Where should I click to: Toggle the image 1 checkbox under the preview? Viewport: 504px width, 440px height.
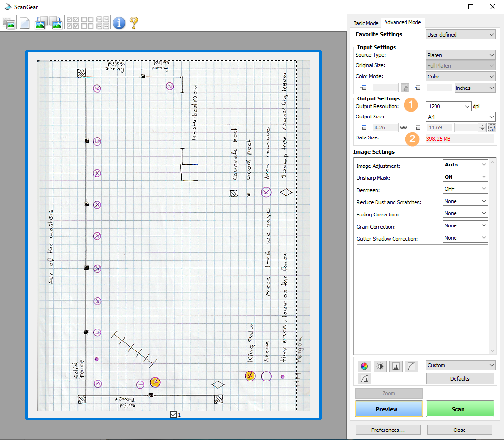tap(173, 415)
